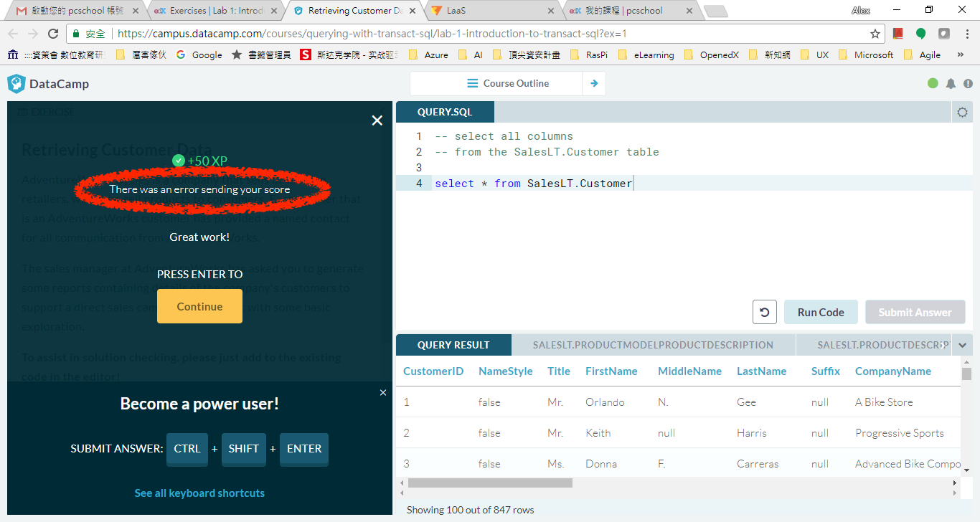This screenshot has height=522, width=980.
Task: Click the green circle extension icon
Action: click(921, 33)
